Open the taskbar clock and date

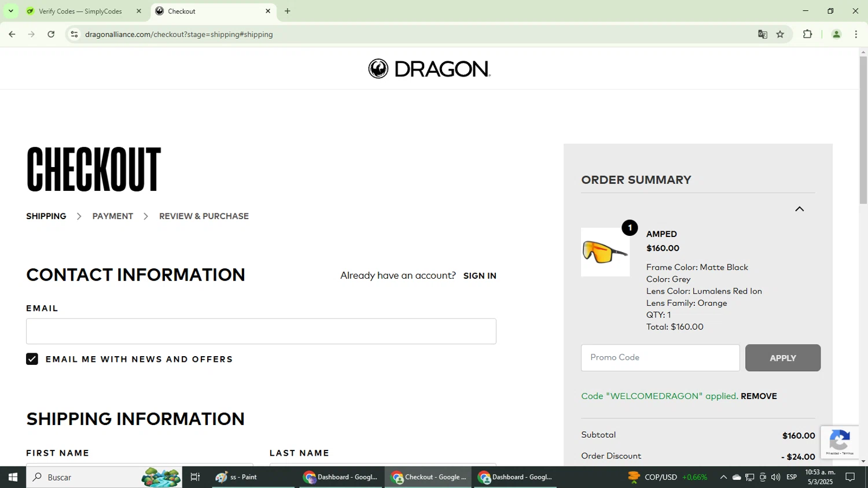[x=820, y=477]
